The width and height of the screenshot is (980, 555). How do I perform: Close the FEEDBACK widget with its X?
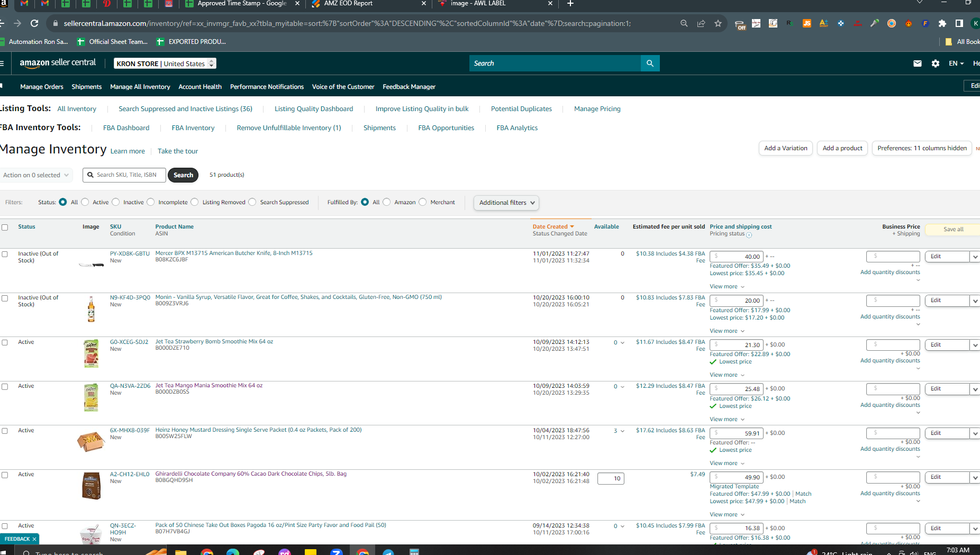(34, 539)
